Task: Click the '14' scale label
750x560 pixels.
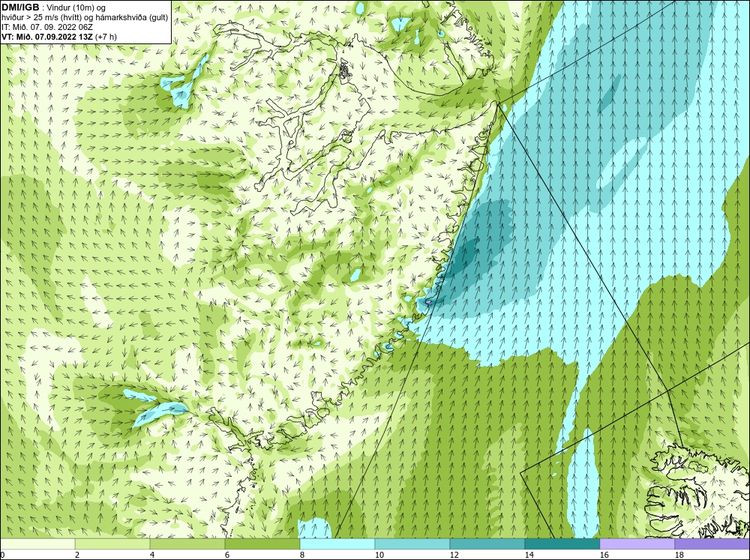Action: [x=529, y=555]
